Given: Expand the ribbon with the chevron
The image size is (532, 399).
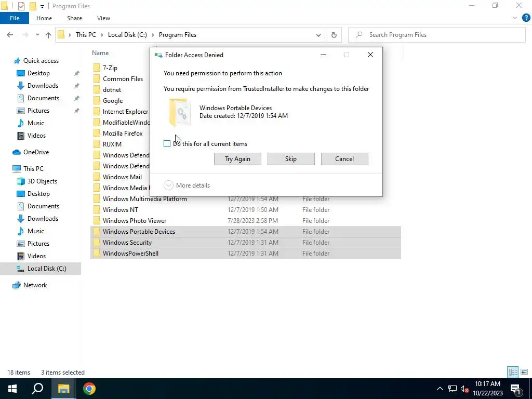Looking at the screenshot, I should (515, 18).
